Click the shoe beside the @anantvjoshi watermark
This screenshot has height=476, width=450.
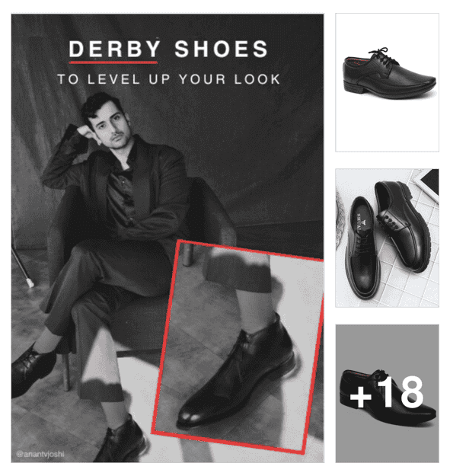[121, 442]
